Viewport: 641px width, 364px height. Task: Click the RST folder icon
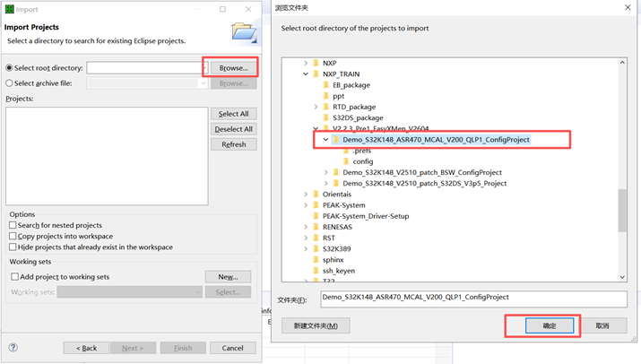coord(316,238)
